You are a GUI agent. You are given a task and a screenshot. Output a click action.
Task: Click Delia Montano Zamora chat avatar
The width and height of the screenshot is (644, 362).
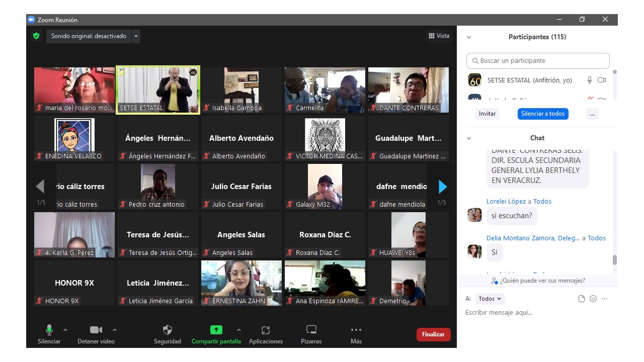pos(474,251)
